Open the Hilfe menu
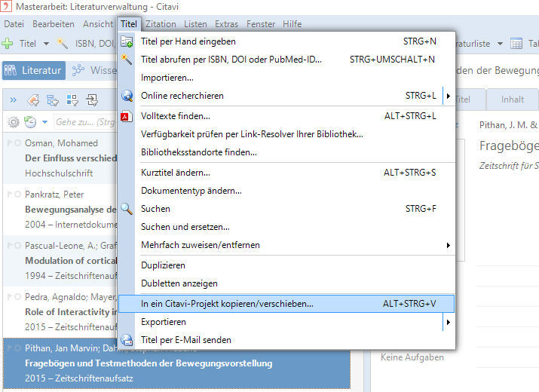The height and width of the screenshot is (392, 539). pos(292,24)
